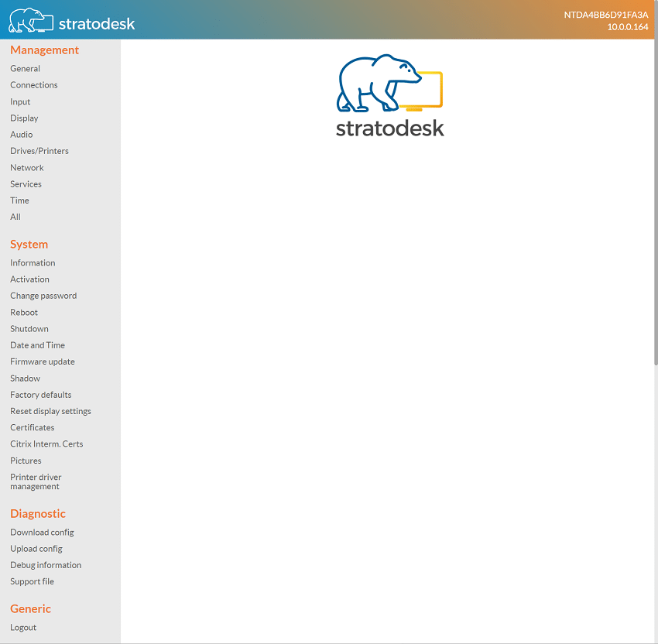
Task: Click the Diagnostic section heading
Action: pos(38,513)
